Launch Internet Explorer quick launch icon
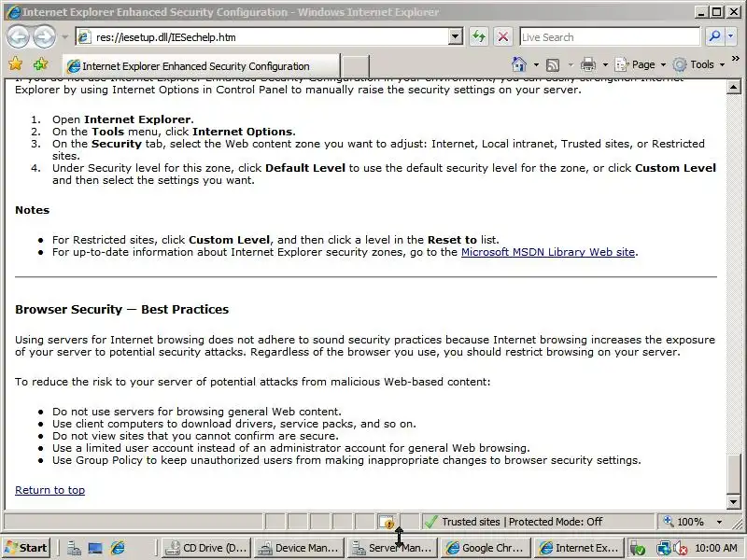This screenshot has height=560, width=747. point(118,549)
